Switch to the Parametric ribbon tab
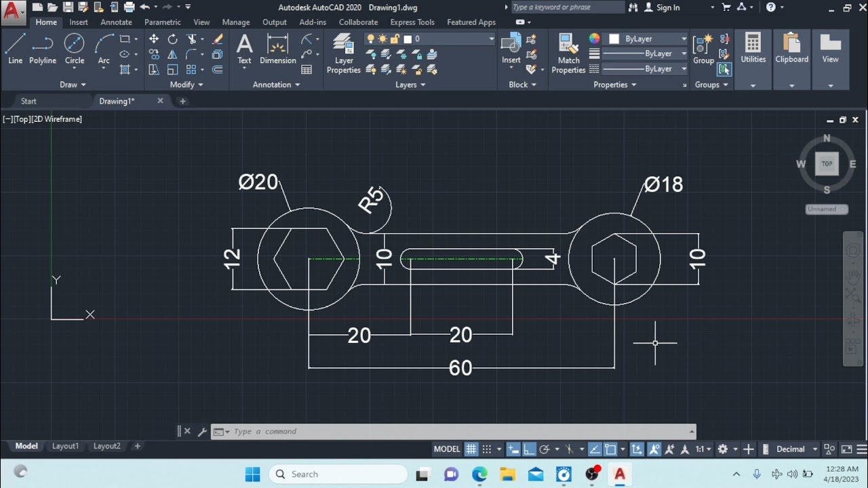This screenshot has width=868, height=488. (x=163, y=22)
